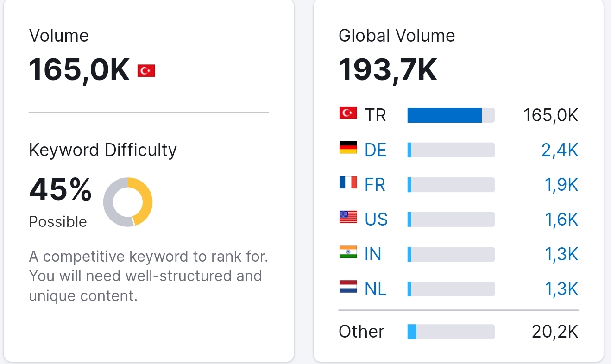
Task: Click the Turkey flag next to Volume 165,0K
Action: (146, 71)
